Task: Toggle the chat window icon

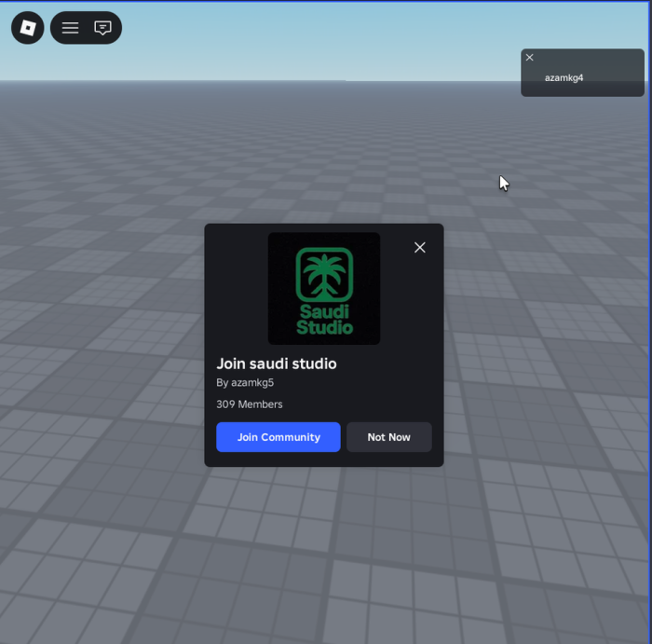Action: point(102,28)
